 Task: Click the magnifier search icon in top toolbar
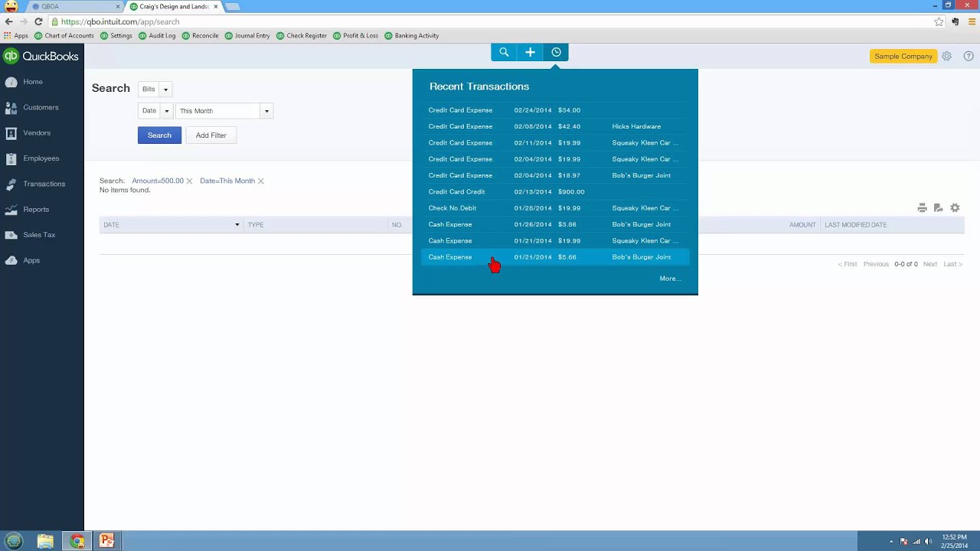[x=504, y=52]
